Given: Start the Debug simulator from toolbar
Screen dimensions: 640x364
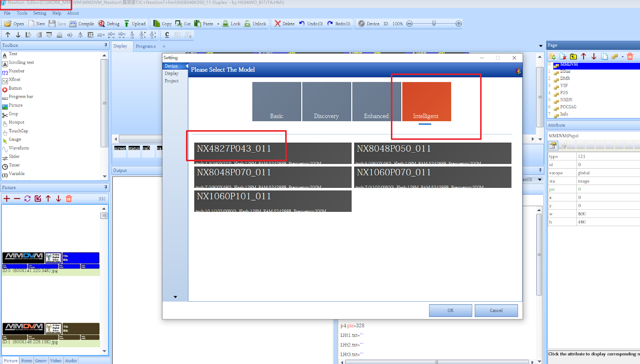Looking at the screenshot, I should point(109,24).
